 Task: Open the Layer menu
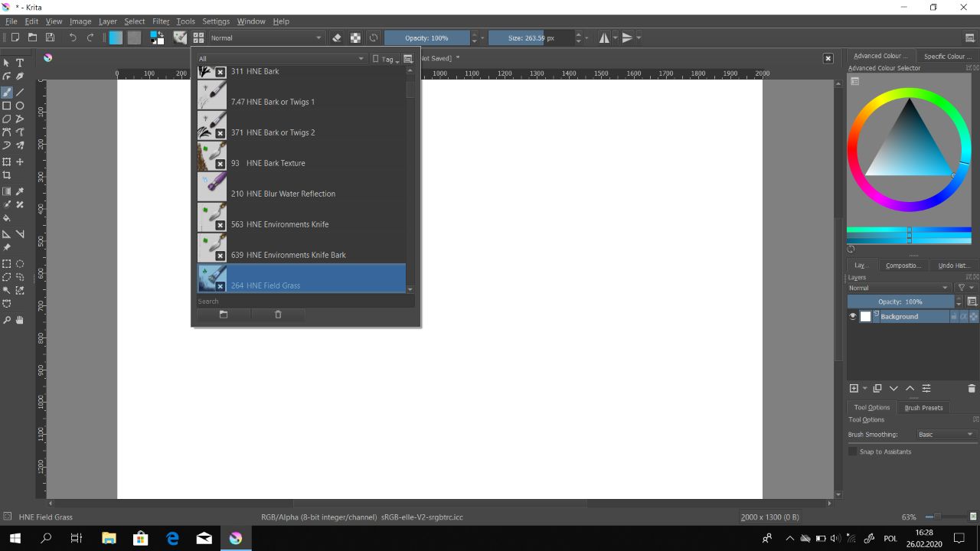[x=108, y=21]
